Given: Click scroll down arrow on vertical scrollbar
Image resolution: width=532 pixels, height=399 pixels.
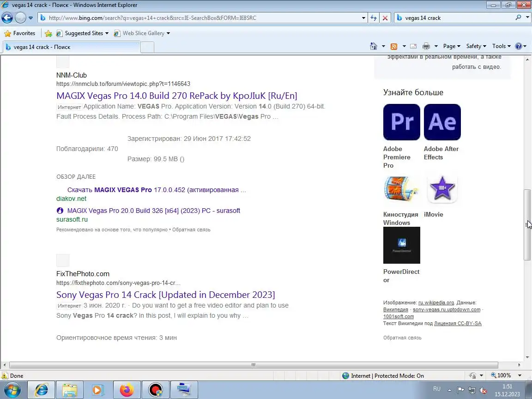Looking at the screenshot, I should coord(527,357).
